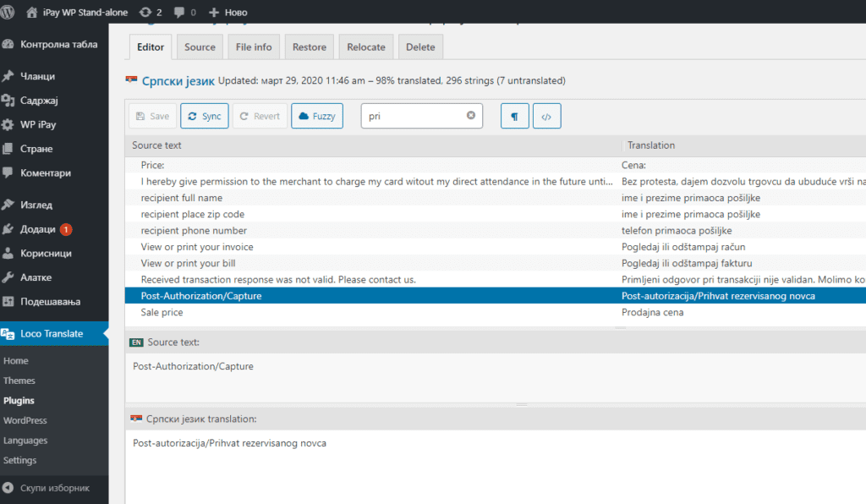The height and width of the screenshot is (504, 866).
Task: Select the Sale price source string row
Action: pyautogui.click(x=496, y=312)
